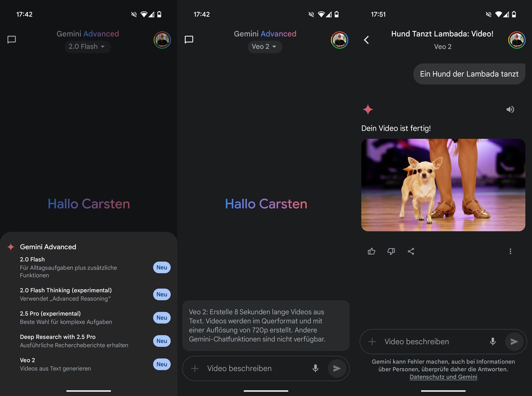Share the generated dog video
Viewport: 532px width, 396px height.
[x=411, y=251]
